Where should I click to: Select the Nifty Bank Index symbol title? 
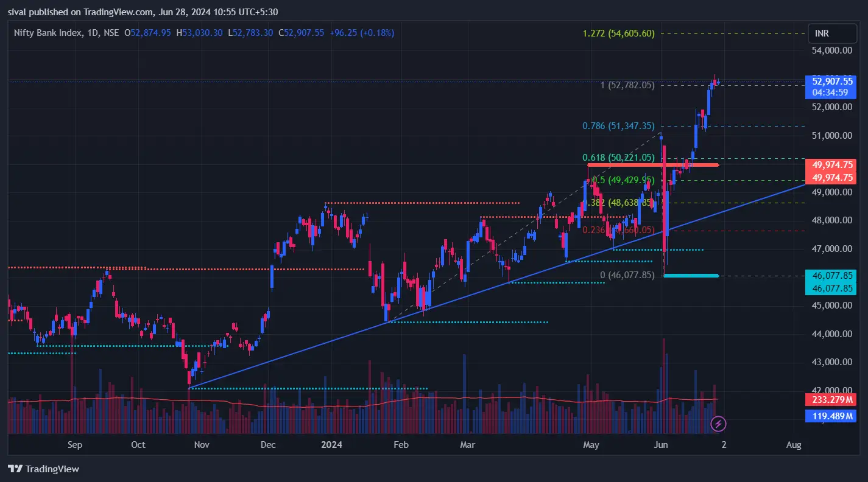click(x=48, y=33)
